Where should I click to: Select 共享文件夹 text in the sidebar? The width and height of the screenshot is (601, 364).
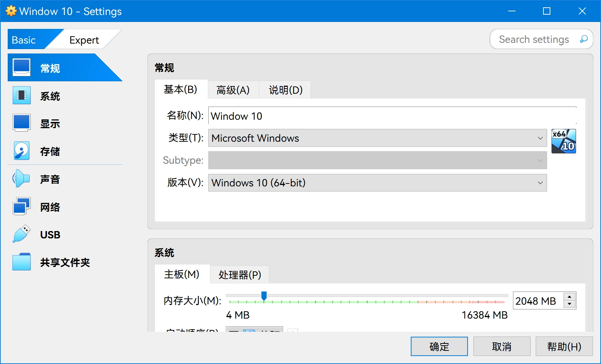click(x=65, y=262)
